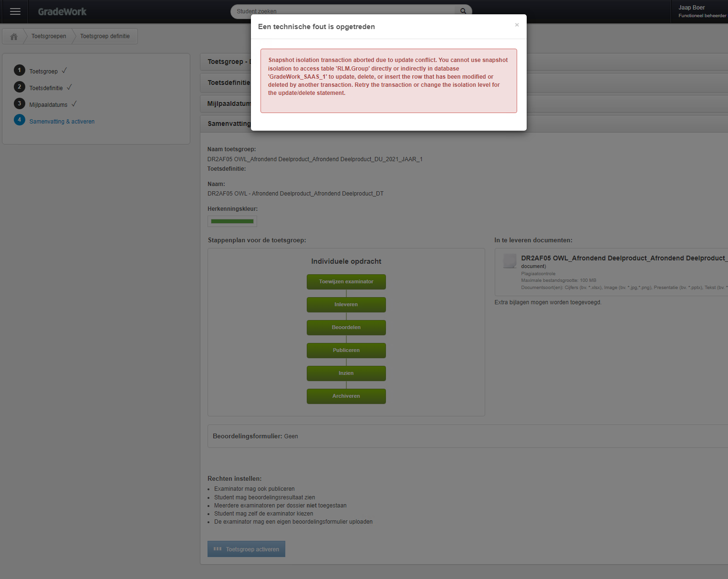Click 'Stappenplan voor de toetsgroep:' heading
The image size is (728, 579).
[257, 240]
